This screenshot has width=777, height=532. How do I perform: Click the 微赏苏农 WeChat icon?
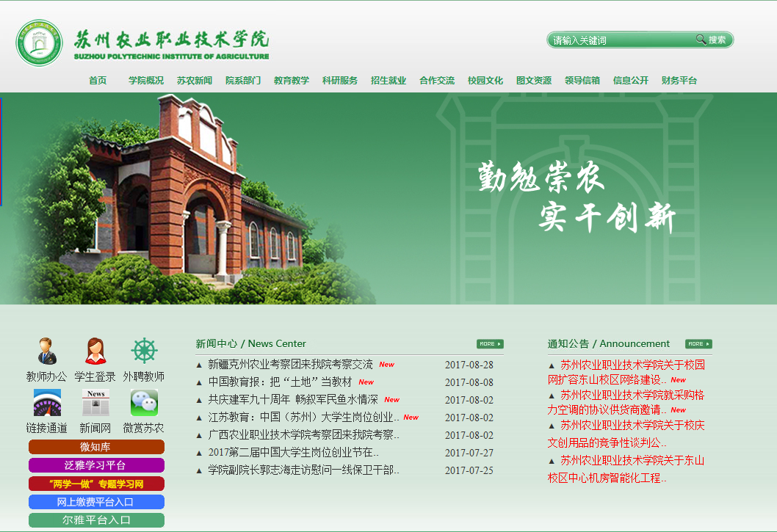(x=144, y=403)
